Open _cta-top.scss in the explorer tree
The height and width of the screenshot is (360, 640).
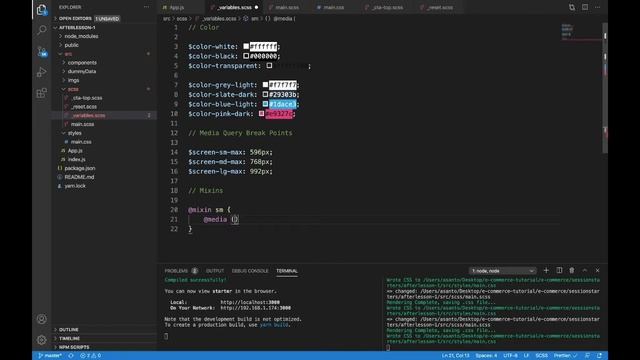87,98
